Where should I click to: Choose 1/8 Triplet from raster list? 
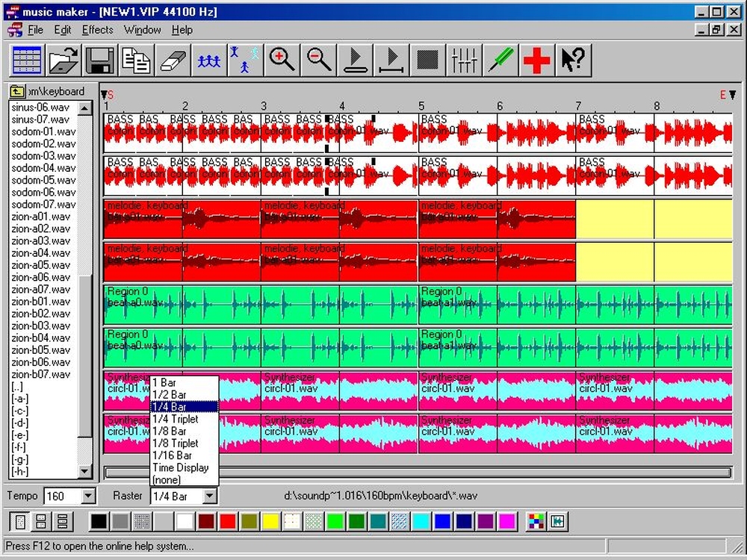coord(176,444)
